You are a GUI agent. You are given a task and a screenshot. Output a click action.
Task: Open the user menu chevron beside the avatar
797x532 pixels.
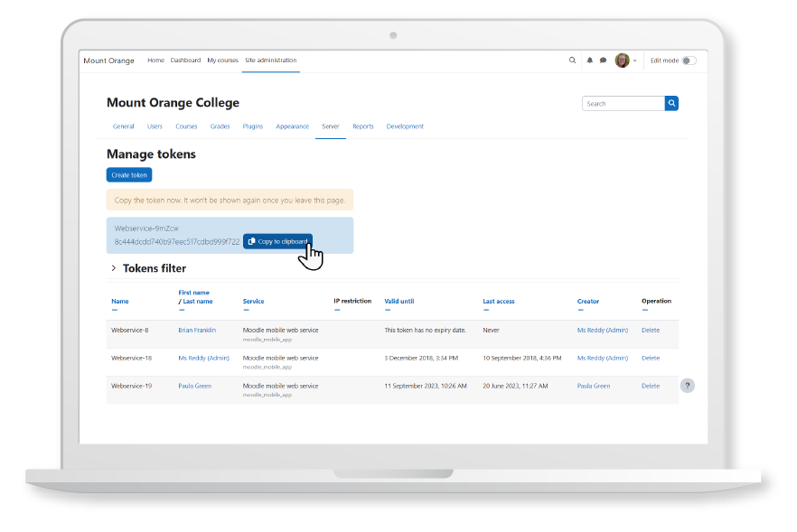(634, 60)
